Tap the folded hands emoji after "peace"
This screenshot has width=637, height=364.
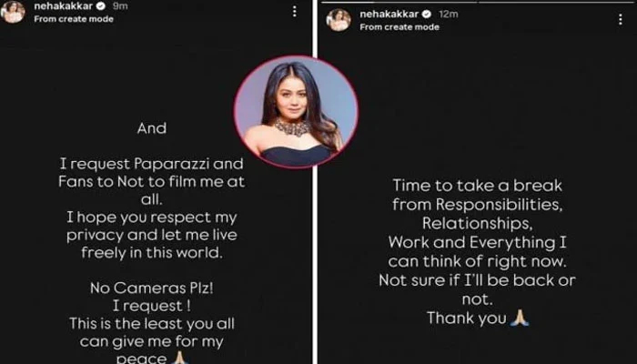(179, 358)
